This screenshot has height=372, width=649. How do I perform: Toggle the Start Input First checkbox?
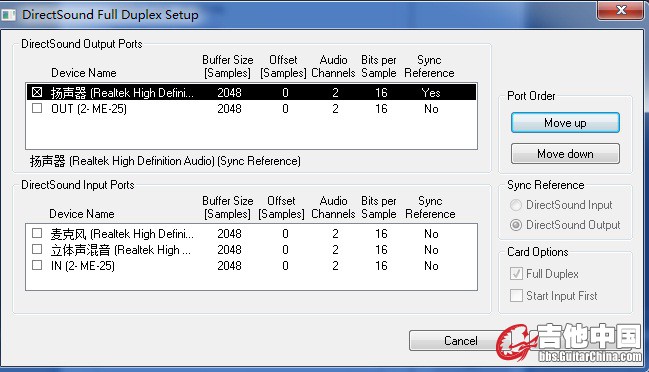click(516, 295)
